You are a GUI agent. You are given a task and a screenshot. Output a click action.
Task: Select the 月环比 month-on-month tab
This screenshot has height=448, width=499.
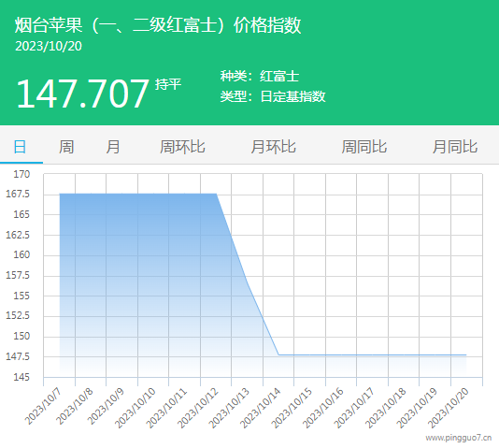(x=274, y=147)
